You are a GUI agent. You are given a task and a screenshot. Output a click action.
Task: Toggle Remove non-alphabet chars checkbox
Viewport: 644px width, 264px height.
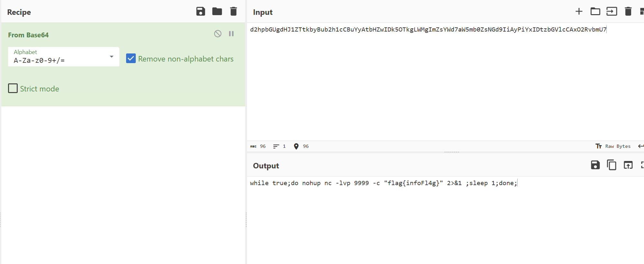click(x=131, y=59)
